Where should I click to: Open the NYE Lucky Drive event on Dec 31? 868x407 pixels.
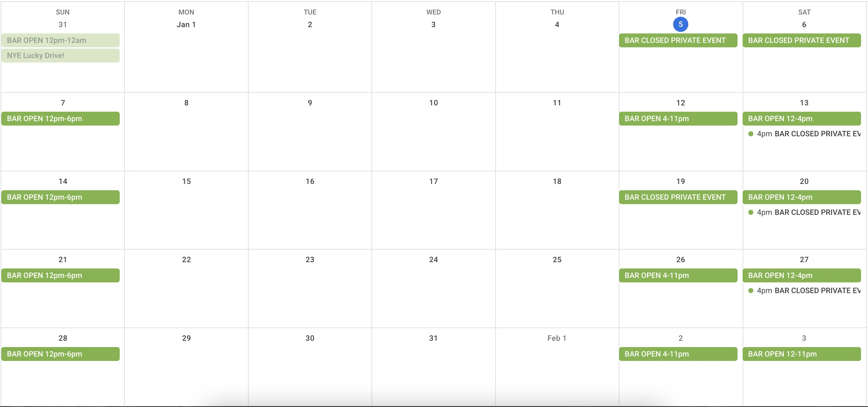(x=60, y=56)
